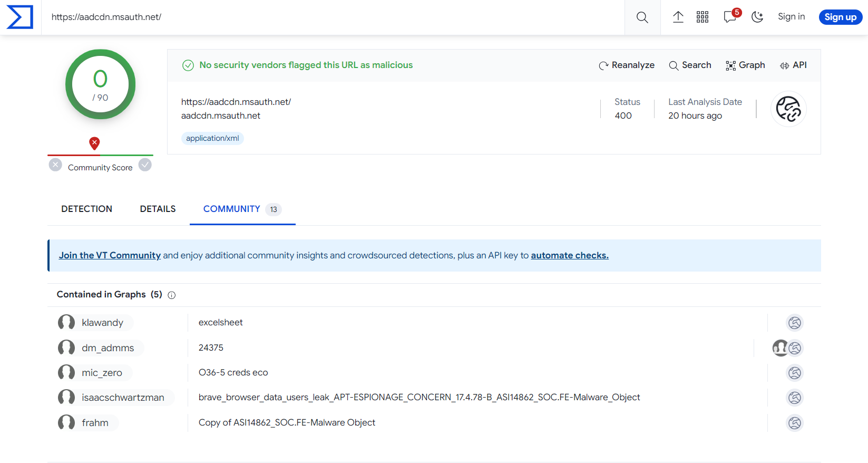The width and height of the screenshot is (868, 463).
Task: Click the globe link icon next to analysis date
Action: [x=788, y=109]
